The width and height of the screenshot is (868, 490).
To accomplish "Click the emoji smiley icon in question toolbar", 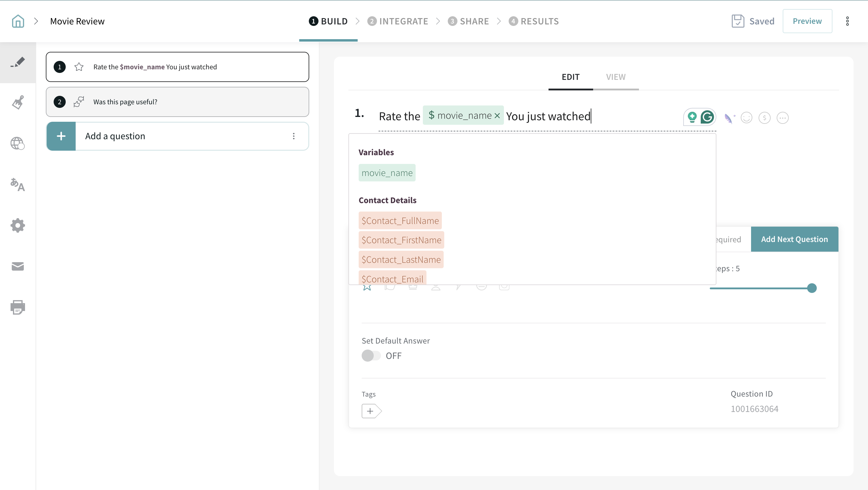I will coord(746,118).
